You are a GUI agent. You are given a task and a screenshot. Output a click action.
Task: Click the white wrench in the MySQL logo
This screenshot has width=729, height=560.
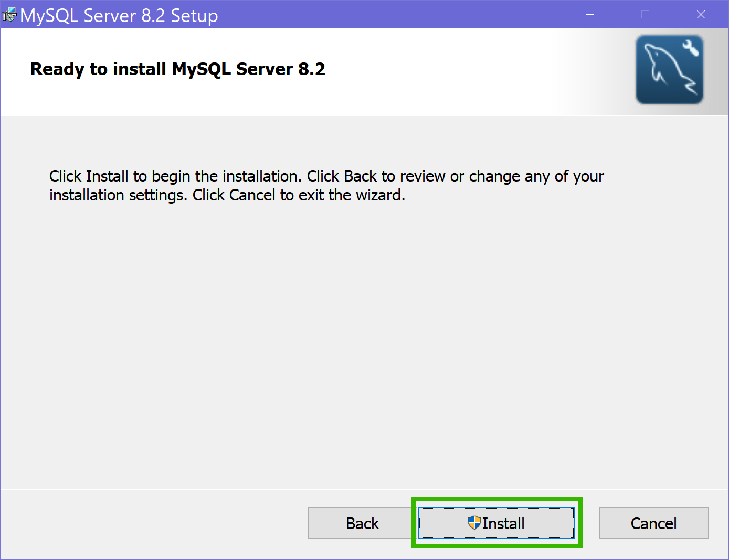691,48
